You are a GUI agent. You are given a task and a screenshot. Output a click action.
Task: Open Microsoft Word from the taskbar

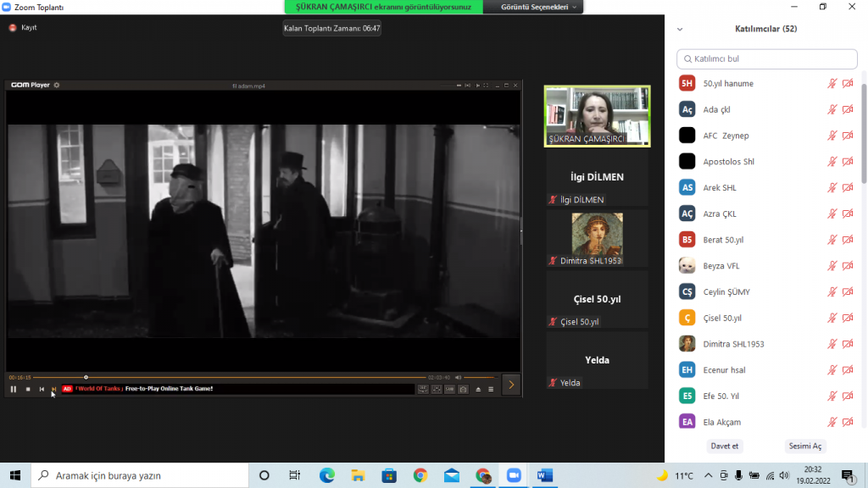coord(544,475)
